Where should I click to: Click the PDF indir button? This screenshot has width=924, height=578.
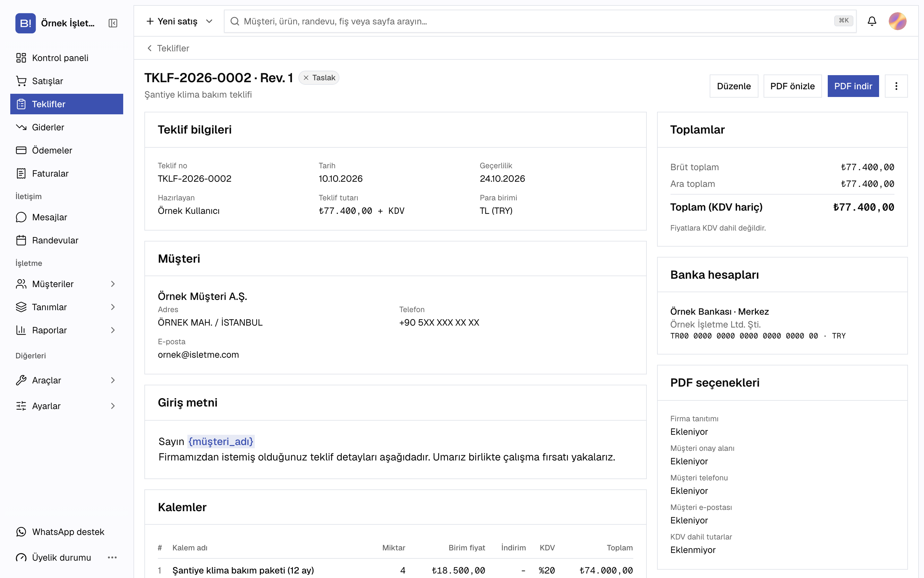click(853, 86)
